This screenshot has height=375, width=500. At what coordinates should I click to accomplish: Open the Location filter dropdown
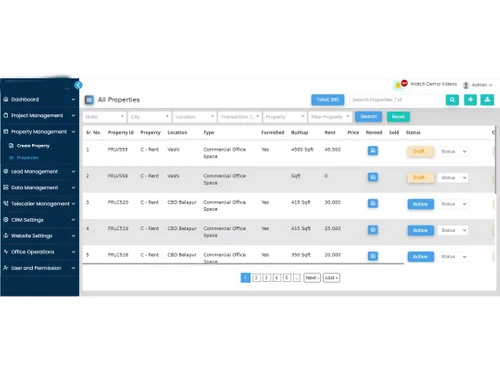pyautogui.click(x=194, y=117)
